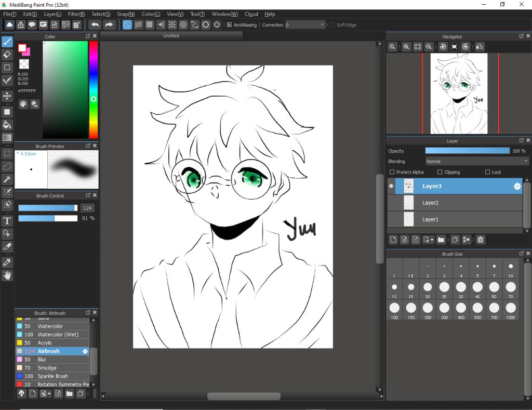Image resolution: width=532 pixels, height=410 pixels.
Task: Duplicate the current layer
Action: point(455,240)
